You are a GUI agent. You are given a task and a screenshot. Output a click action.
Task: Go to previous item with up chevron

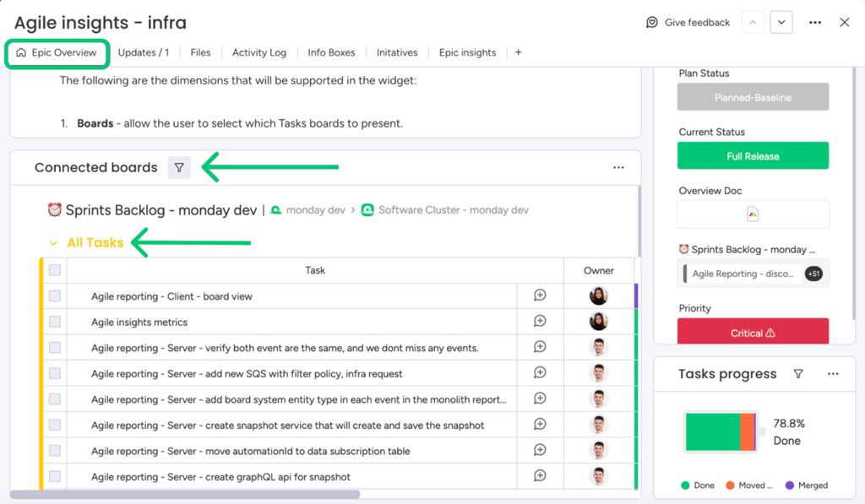(x=753, y=23)
